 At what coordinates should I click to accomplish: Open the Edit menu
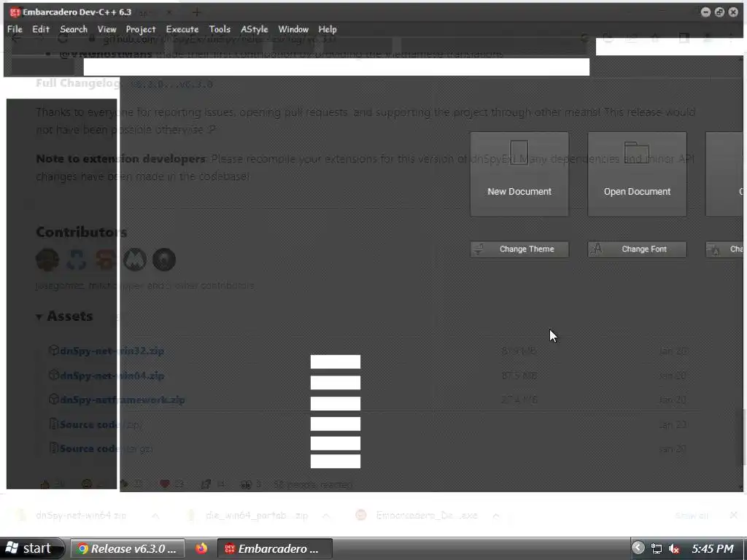pos(41,29)
